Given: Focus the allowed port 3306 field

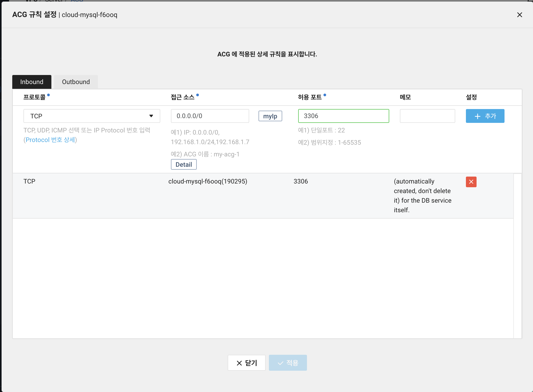Looking at the screenshot, I should tap(343, 116).
